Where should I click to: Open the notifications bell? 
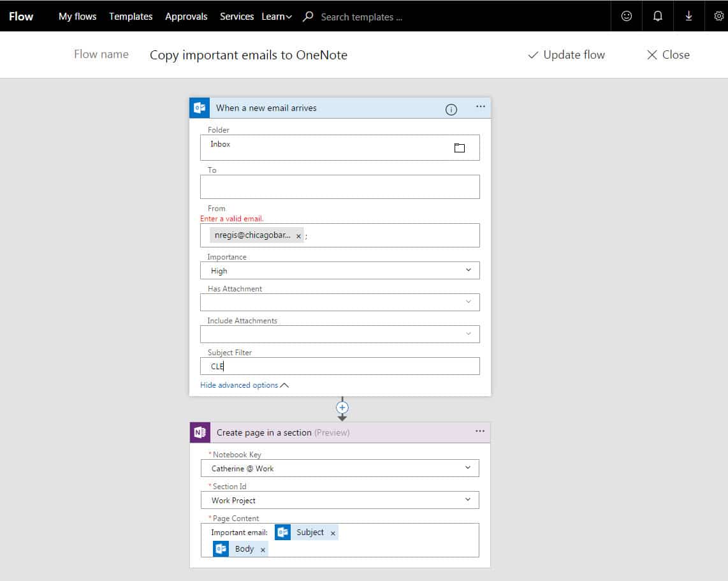tap(657, 16)
